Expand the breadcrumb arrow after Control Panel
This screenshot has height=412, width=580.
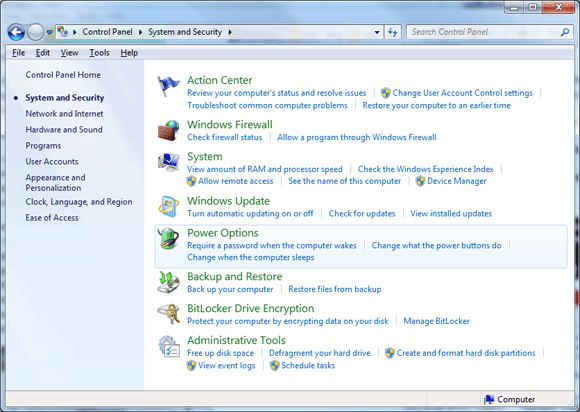[x=141, y=33]
